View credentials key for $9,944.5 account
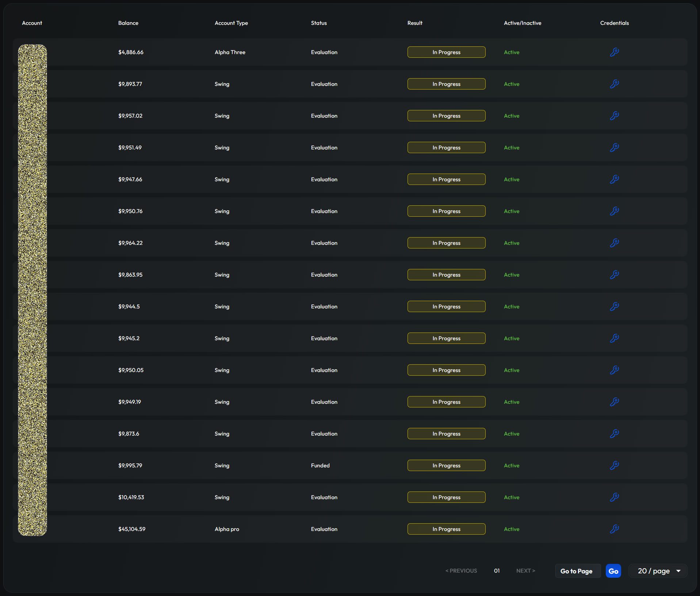The image size is (700, 596). [x=614, y=307]
